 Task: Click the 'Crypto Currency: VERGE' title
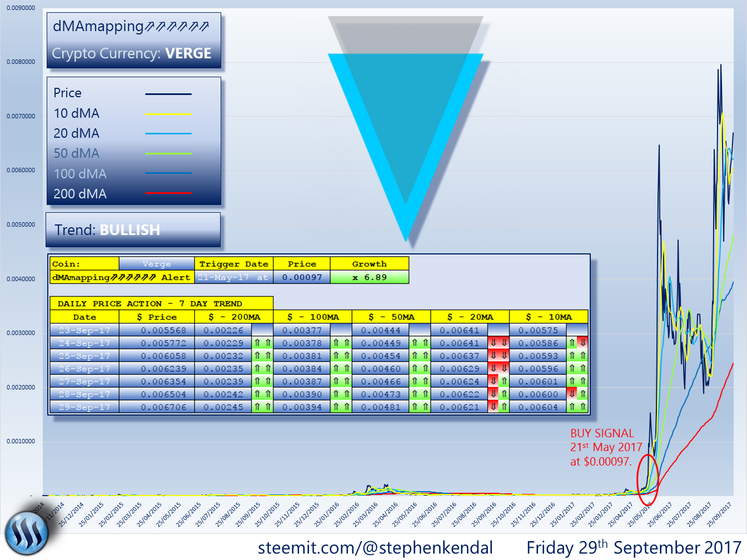click(132, 53)
